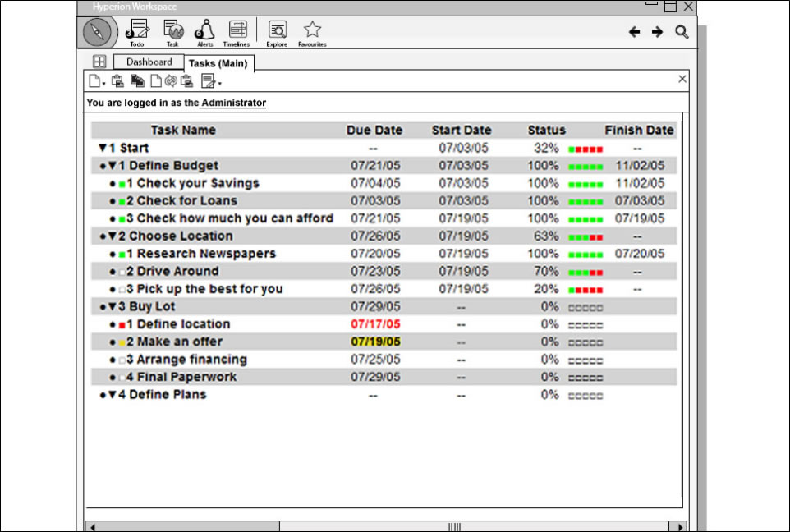The image size is (790, 532).
Task: Toggle empty box for Drive Around
Action: point(122,273)
